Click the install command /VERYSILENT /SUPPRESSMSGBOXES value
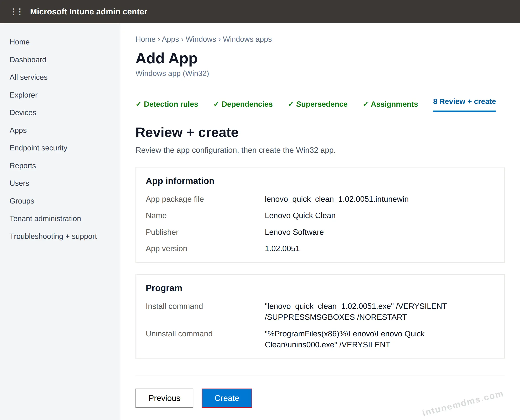The height and width of the screenshot is (420, 520). click(356, 312)
